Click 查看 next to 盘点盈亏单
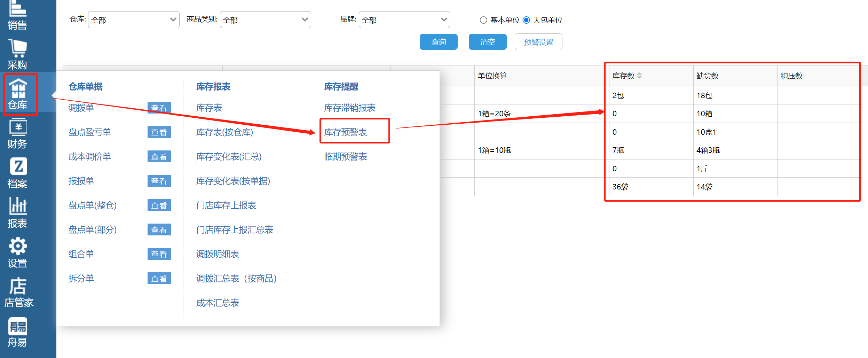The height and width of the screenshot is (358, 868). click(x=159, y=132)
